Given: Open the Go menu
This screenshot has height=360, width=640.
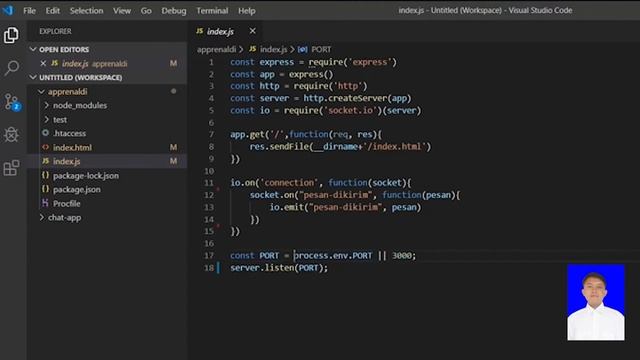Looking at the screenshot, I should [x=146, y=11].
